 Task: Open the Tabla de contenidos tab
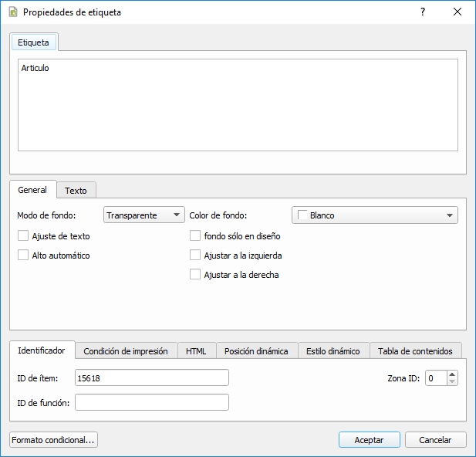(x=416, y=351)
